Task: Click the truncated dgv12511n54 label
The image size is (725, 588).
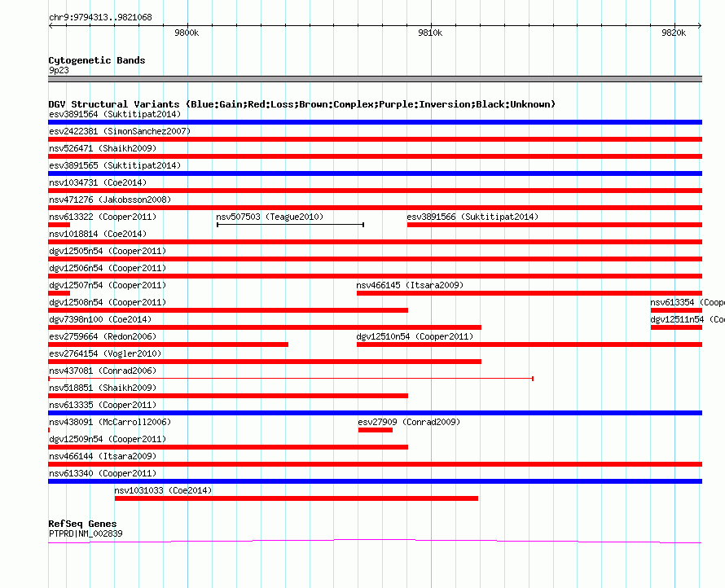Action: pyautogui.click(x=687, y=319)
